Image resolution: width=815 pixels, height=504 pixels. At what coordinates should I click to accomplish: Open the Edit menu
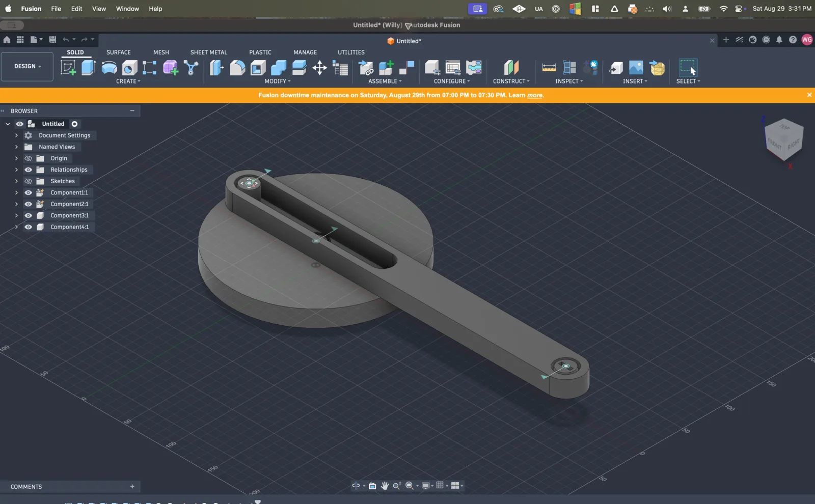tap(76, 9)
